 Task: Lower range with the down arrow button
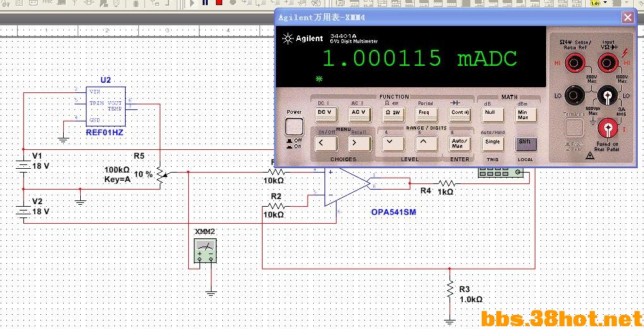click(x=393, y=144)
